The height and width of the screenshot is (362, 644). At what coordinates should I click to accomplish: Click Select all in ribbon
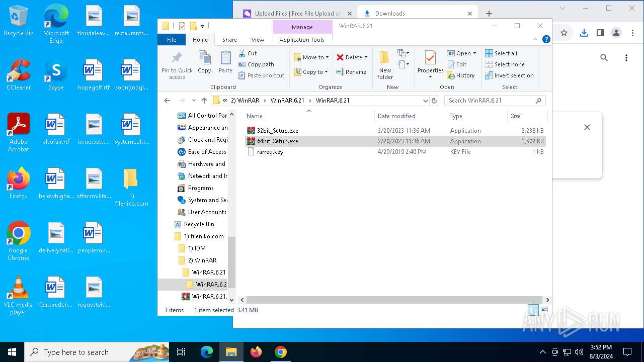tap(501, 53)
